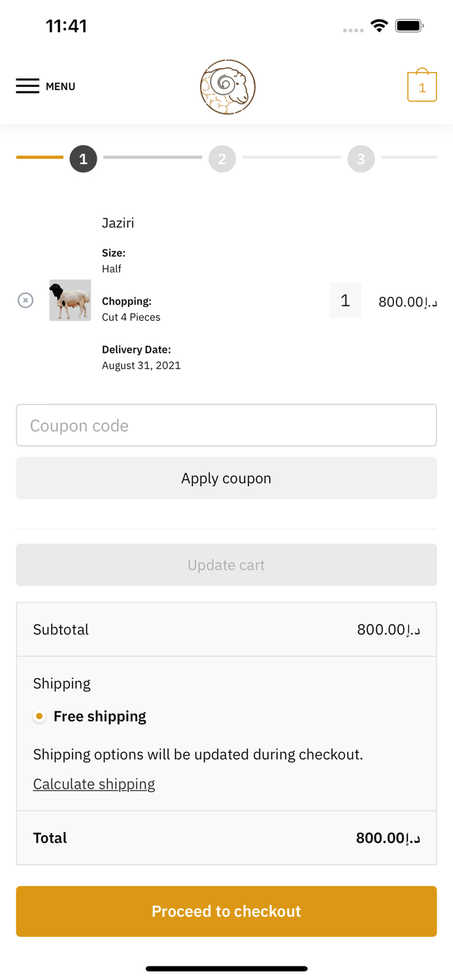Open the hamburger menu icon
The image size is (453, 980).
point(27,86)
